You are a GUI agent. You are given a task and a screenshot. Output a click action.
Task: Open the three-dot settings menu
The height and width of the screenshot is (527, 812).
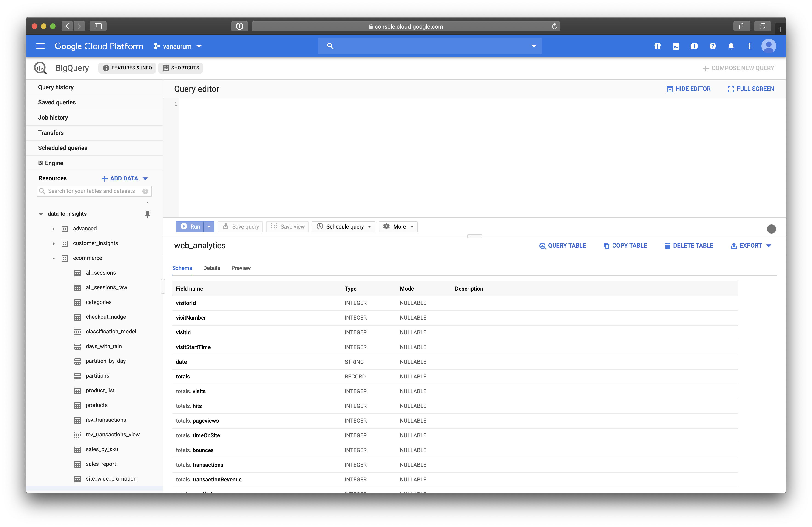[x=749, y=46]
